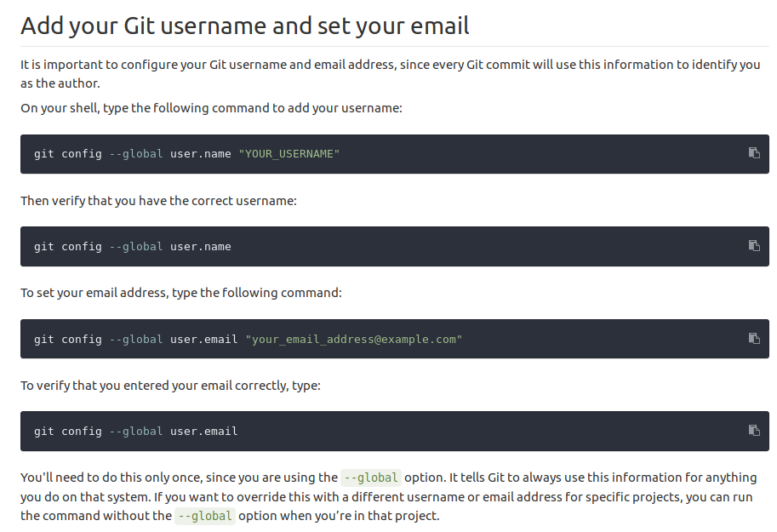This screenshot has width=777, height=532.
Task: Copy the verify user.email command
Action: click(x=753, y=431)
